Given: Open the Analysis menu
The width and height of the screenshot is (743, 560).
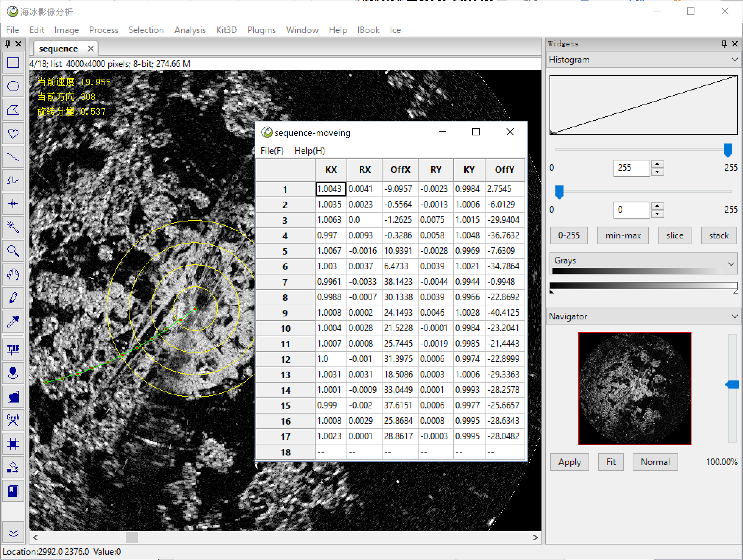Looking at the screenshot, I should [x=190, y=30].
